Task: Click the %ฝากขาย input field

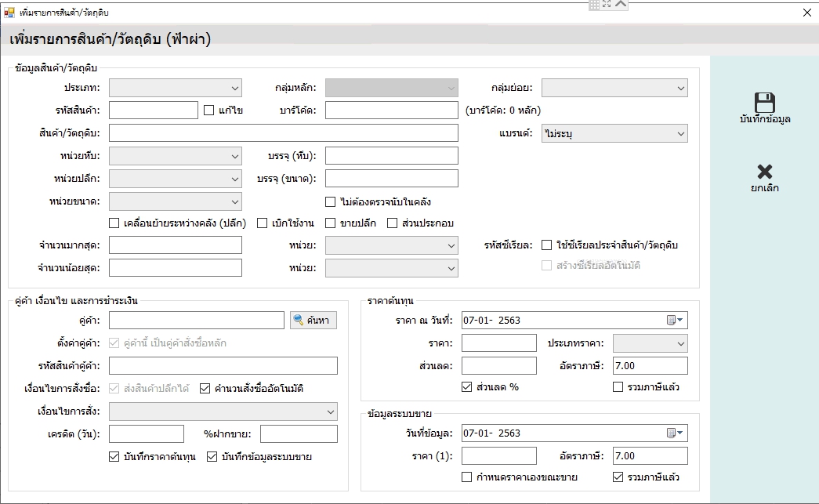Action: [299, 433]
